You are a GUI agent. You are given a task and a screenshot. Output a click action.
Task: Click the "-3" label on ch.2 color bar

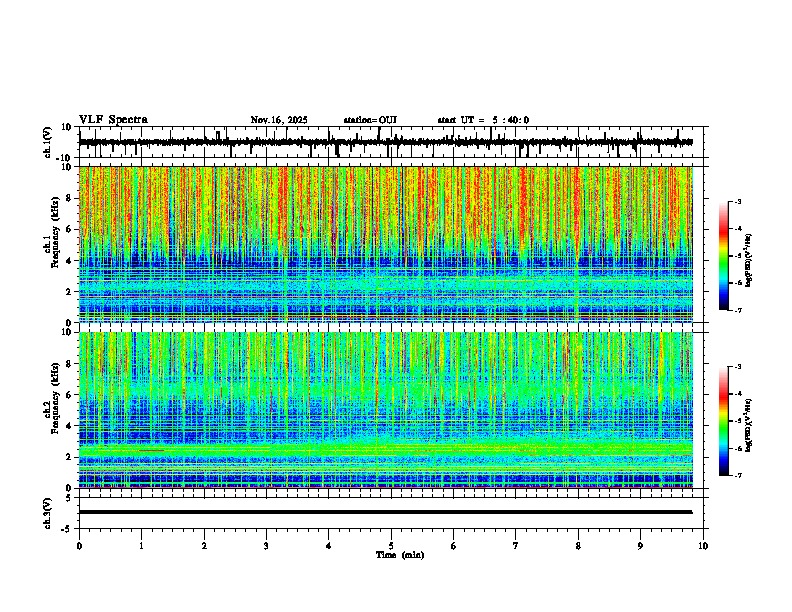pyautogui.click(x=738, y=367)
